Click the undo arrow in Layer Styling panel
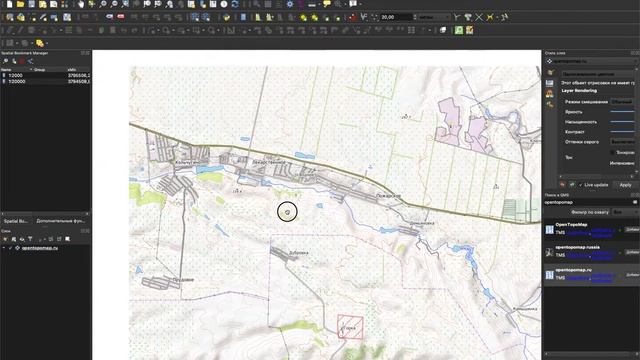Image resolution: width=640 pixels, height=360 pixels. (x=562, y=185)
